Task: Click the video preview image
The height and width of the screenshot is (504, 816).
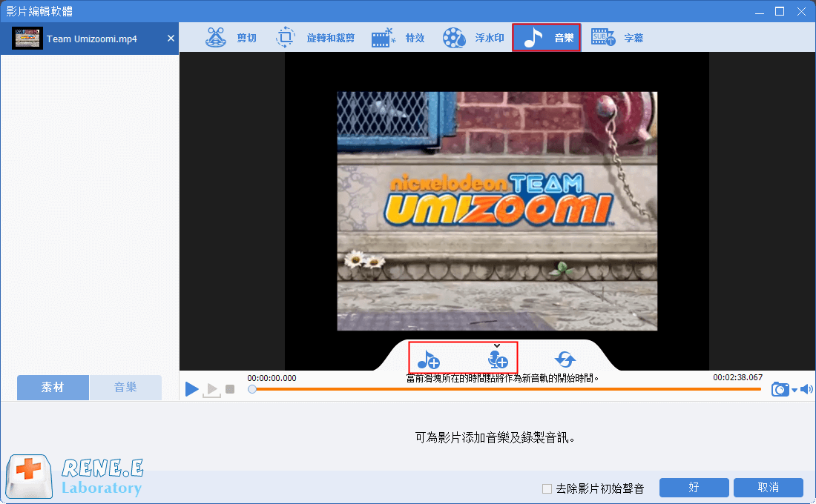Action: pos(497,210)
